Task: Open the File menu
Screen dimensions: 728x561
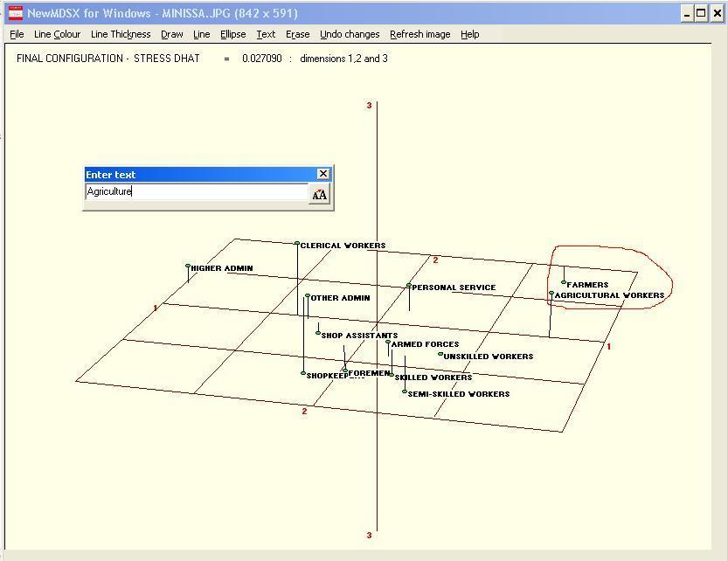Action: tap(17, 34)
